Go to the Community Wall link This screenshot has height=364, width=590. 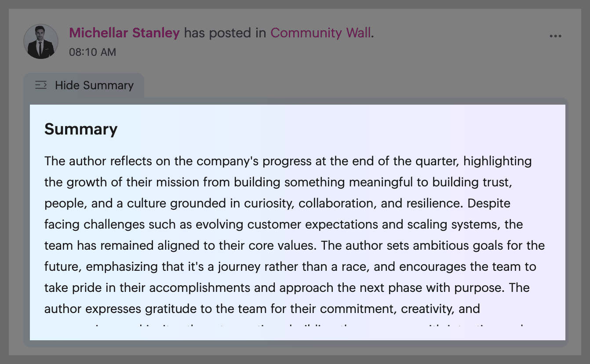[320, 33]
